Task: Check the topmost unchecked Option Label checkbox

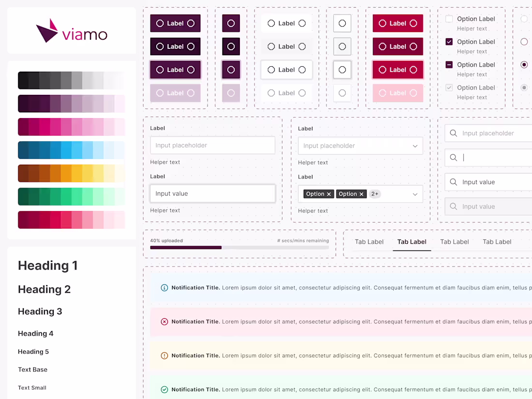Action: coord(449,19)
